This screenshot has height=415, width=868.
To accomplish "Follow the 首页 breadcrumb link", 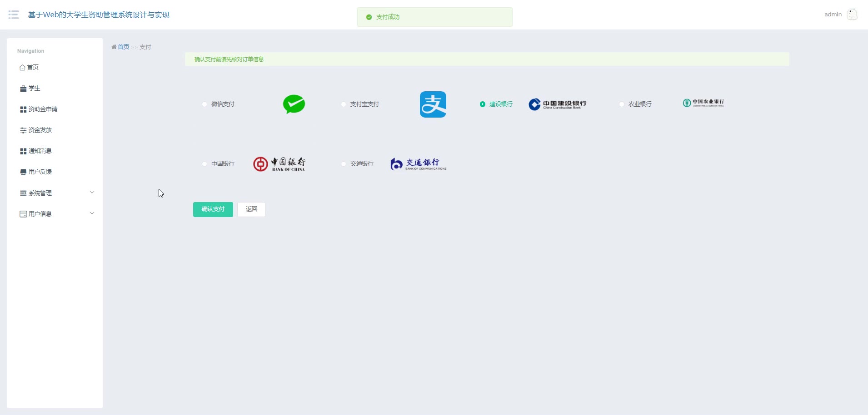I will coord(124,47).
